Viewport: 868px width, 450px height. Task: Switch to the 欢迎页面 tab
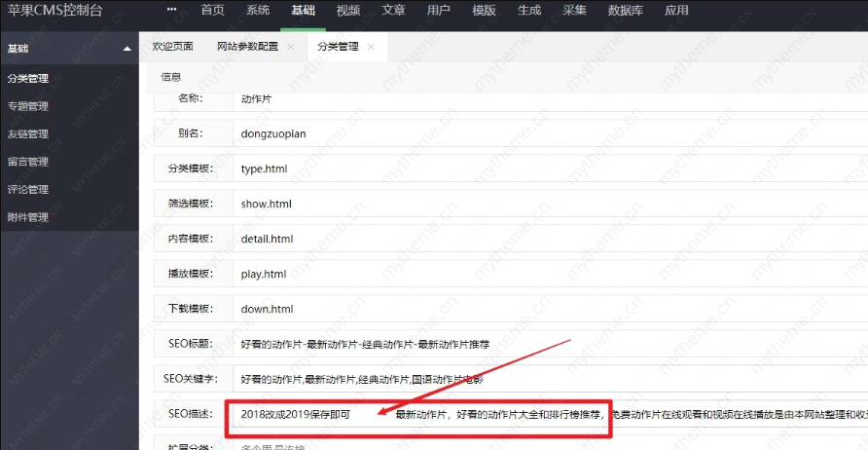click(x=172, y=47)
